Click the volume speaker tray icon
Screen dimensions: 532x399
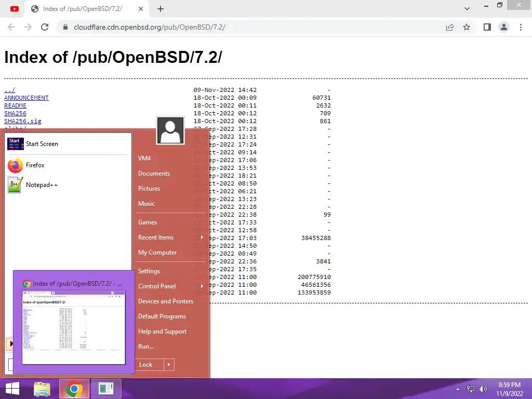click(483, 389)
